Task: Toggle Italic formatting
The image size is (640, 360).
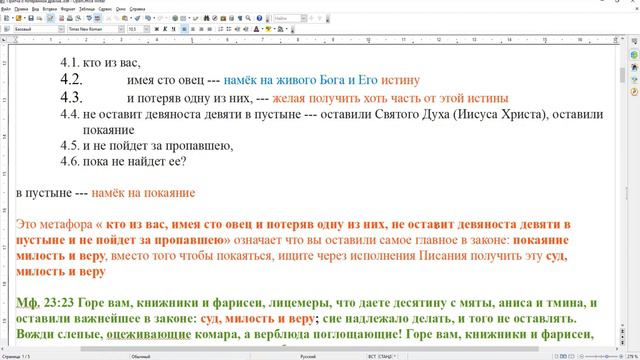Action: [165, 29]
